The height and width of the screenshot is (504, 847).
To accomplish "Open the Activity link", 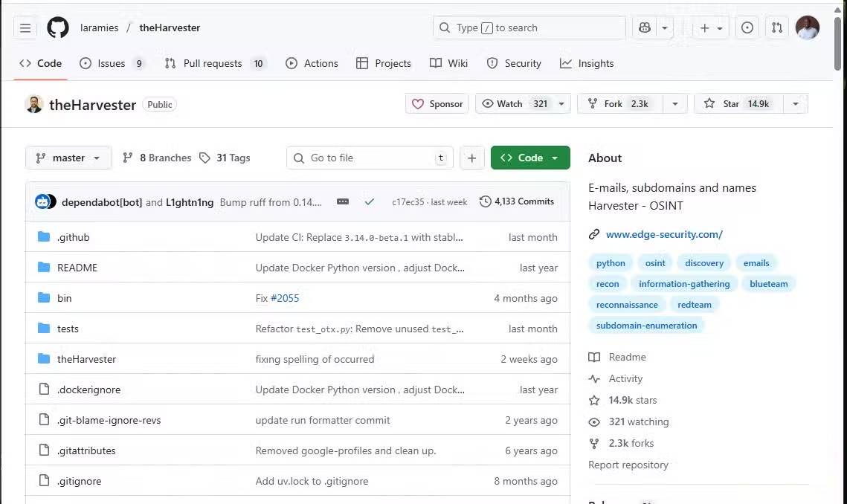I will click(x=615, y=378).
